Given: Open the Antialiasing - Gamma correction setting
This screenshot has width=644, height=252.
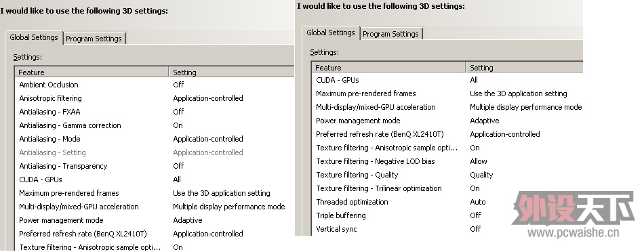Looking at the screenshot, I should coord(178,125).
